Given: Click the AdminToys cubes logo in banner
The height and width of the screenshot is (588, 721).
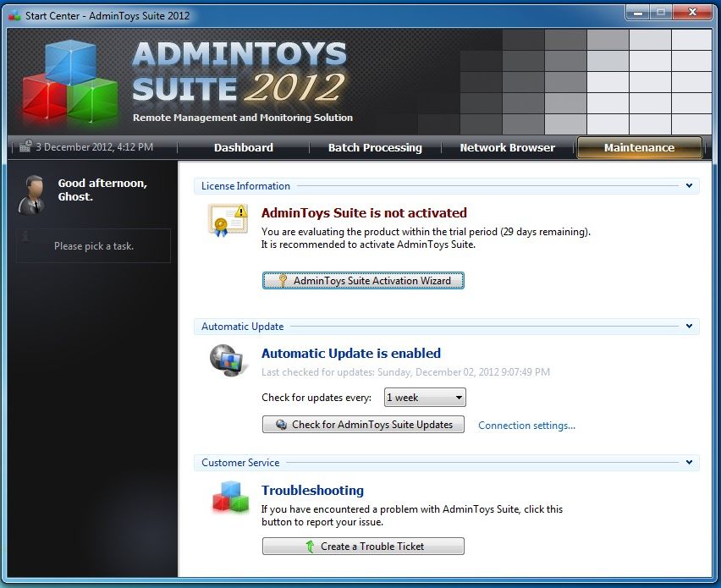Looking at the screenshot, I should pos(70,82).
